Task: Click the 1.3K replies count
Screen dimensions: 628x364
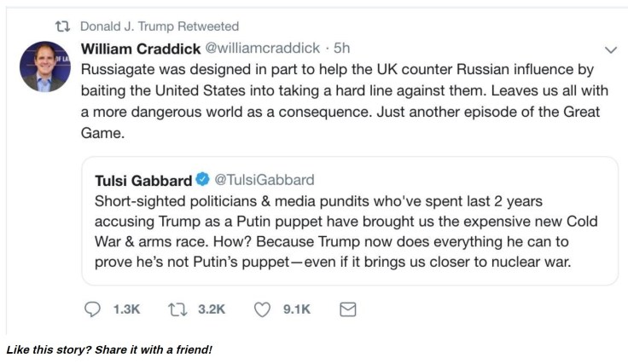Action: tap(126, 310)
